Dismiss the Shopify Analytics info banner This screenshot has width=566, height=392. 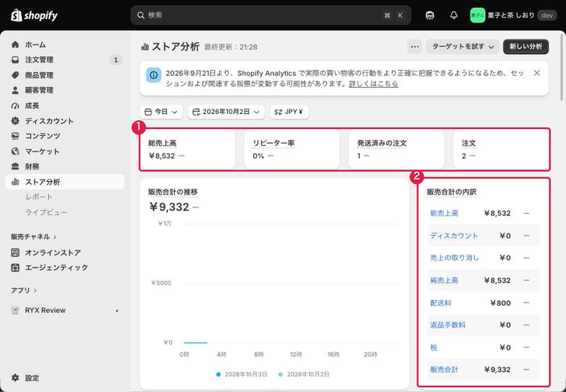coord(537,73)
